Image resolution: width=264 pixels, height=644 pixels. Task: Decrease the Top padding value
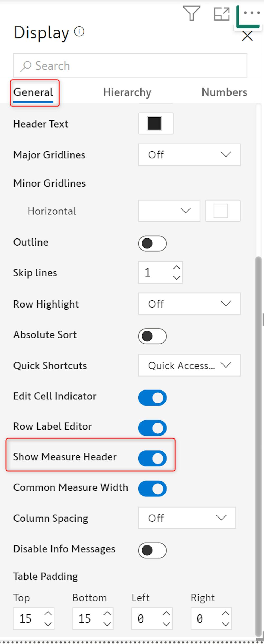coord(48,624)
